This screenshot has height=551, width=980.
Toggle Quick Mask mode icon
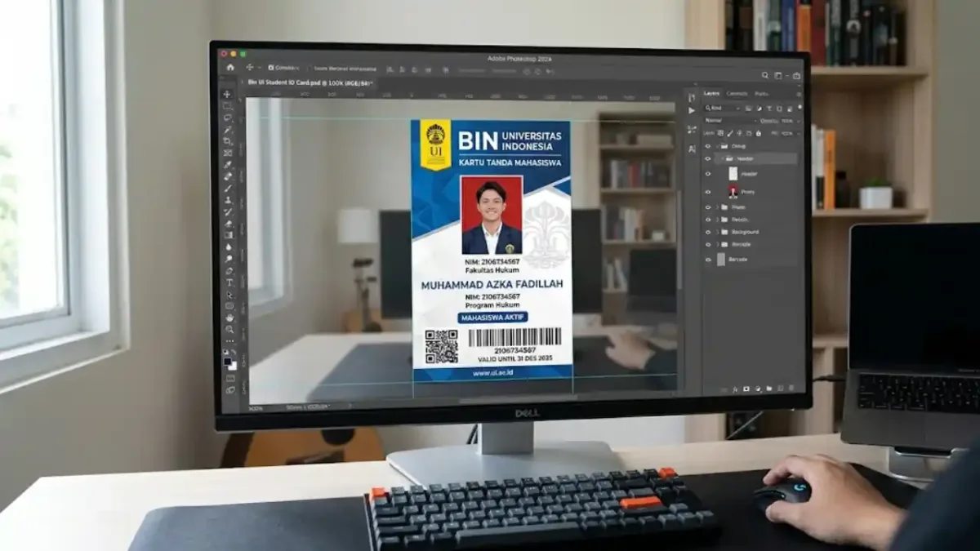click(229, 377)
